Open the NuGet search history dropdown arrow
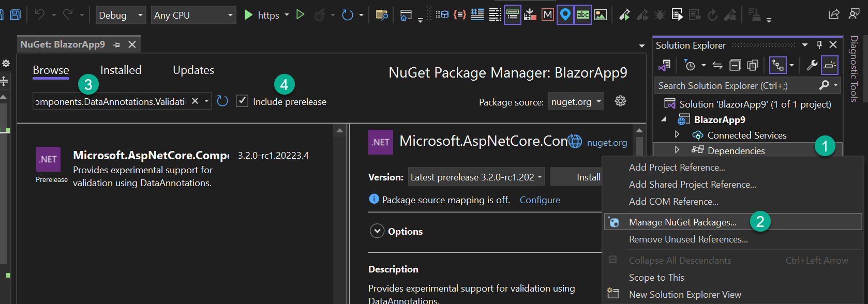Viewport: 868px width, 304px height. tap(206, 101)
